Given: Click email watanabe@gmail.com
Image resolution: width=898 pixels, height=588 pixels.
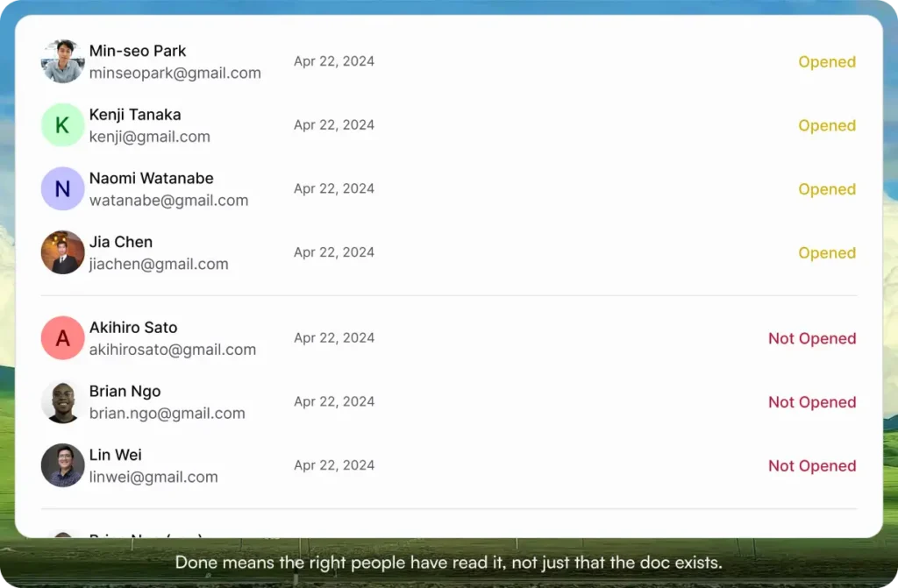Looking at the screenshot, I should tap(169, 201).
